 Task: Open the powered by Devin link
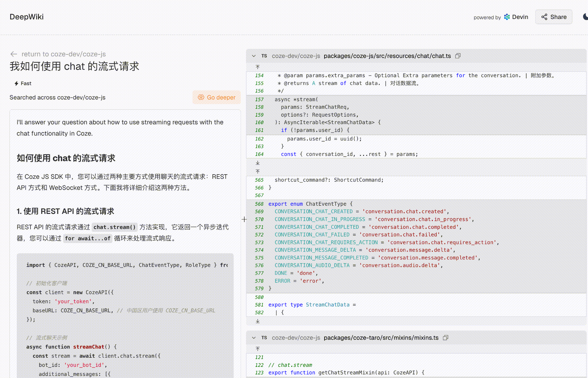point(501,17)
